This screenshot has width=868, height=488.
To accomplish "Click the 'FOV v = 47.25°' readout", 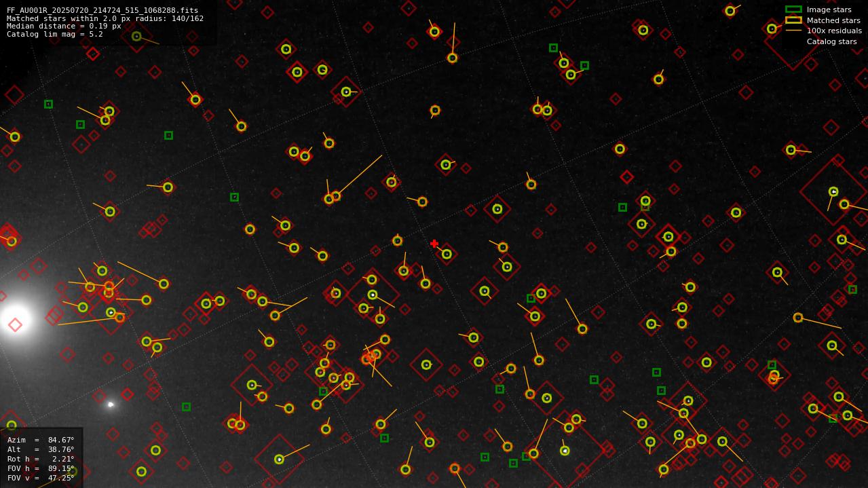I will 41,478.
